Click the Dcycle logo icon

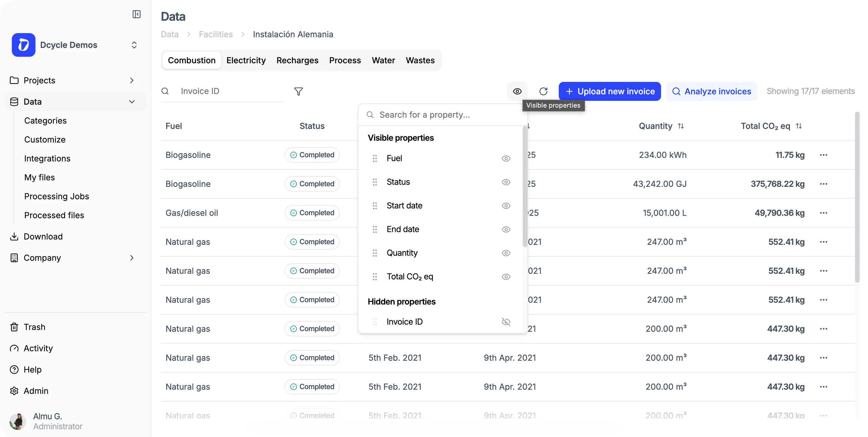tap(23, 45)
